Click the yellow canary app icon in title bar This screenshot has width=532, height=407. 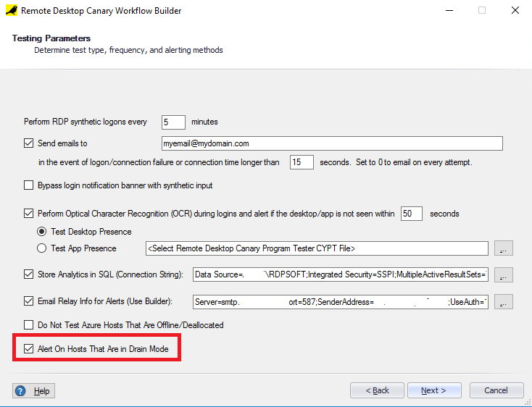(x=12, y=11)
